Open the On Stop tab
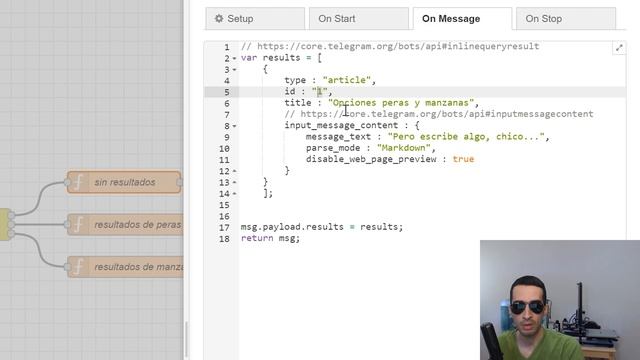The width and height of the screenshot is (640, 360). [x=566, y=19]
